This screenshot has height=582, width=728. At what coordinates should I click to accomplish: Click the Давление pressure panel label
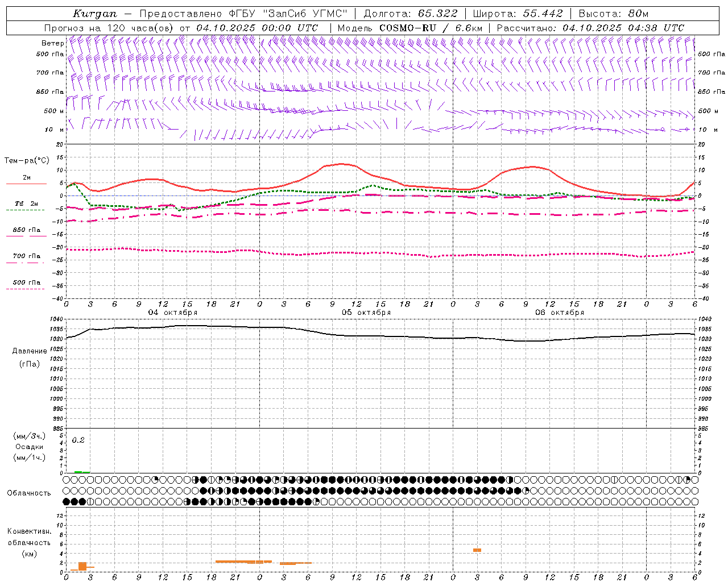30,351
